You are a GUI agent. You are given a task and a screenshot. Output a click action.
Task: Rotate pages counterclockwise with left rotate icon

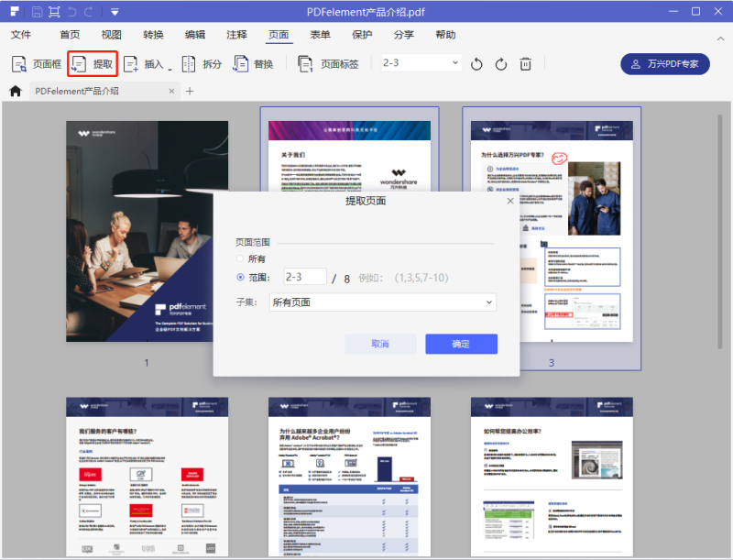tap(476, 64)
